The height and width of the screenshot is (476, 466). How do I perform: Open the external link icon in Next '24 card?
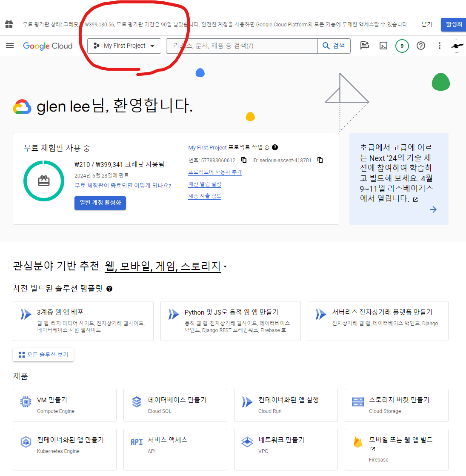click(415, 199)
